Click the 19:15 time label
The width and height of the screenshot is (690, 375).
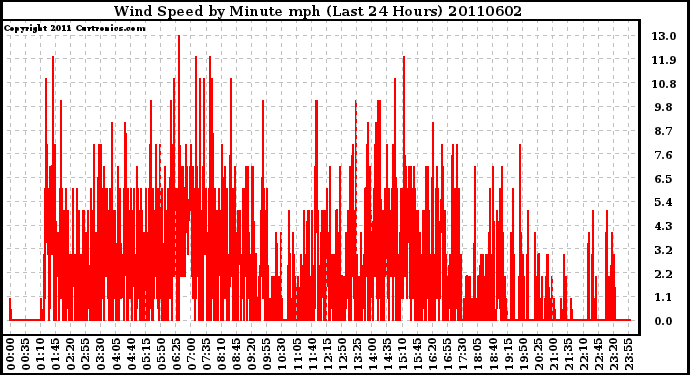point(507,355)
